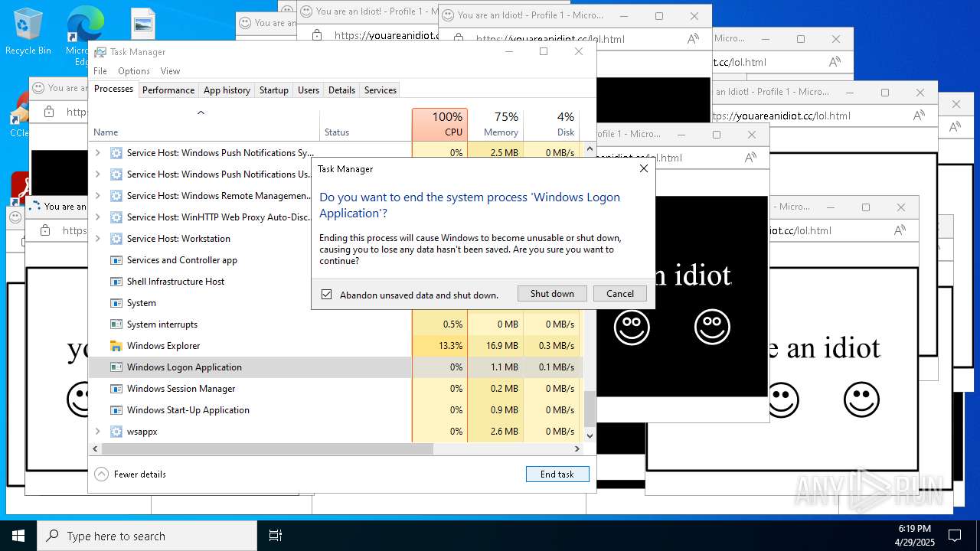Click the taskbar search box
Screen dimensions: 980x551
click(x=147, y=536)
